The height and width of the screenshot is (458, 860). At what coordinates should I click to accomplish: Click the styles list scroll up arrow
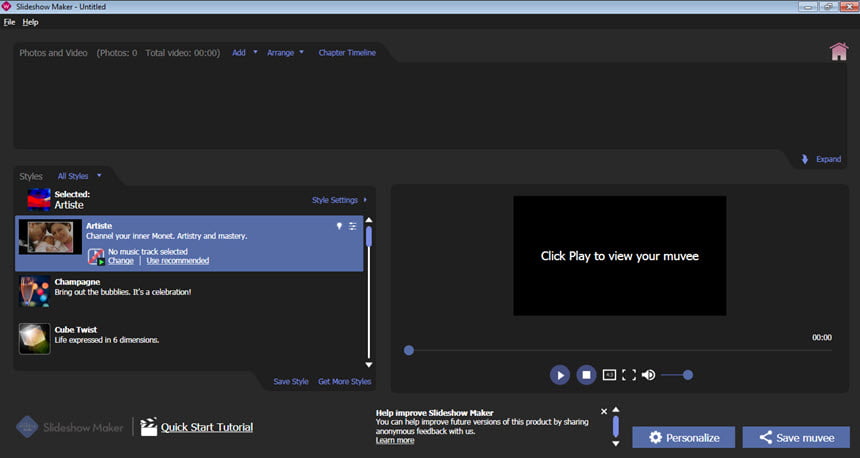tap(369, 220)
